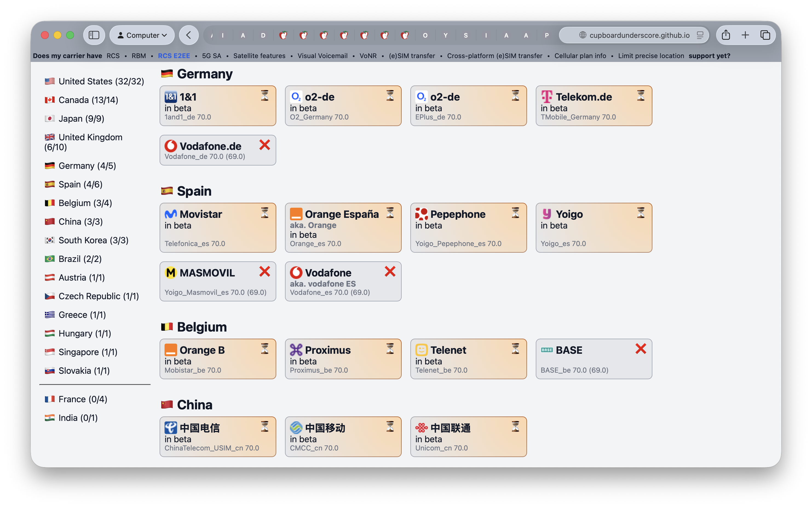Jump to India (0/1) in sidebar
The height and width of the screenshot is (508, 812).
[71, 418]
